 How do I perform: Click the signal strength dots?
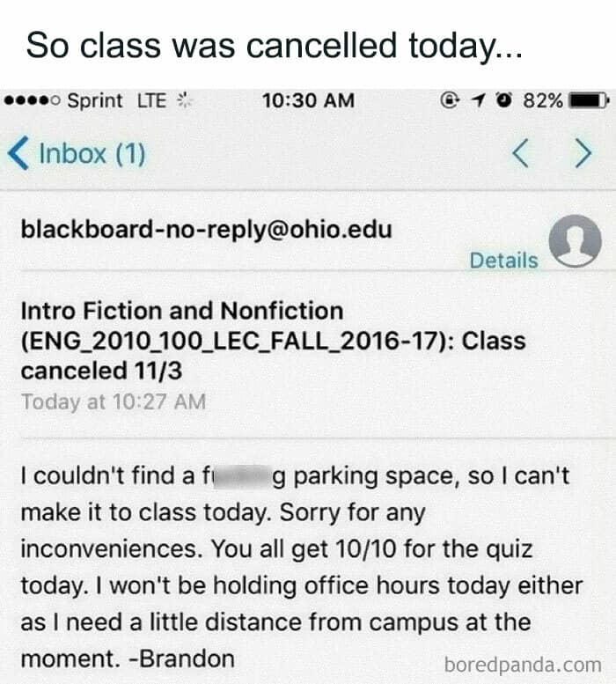[x=32, y=100]
